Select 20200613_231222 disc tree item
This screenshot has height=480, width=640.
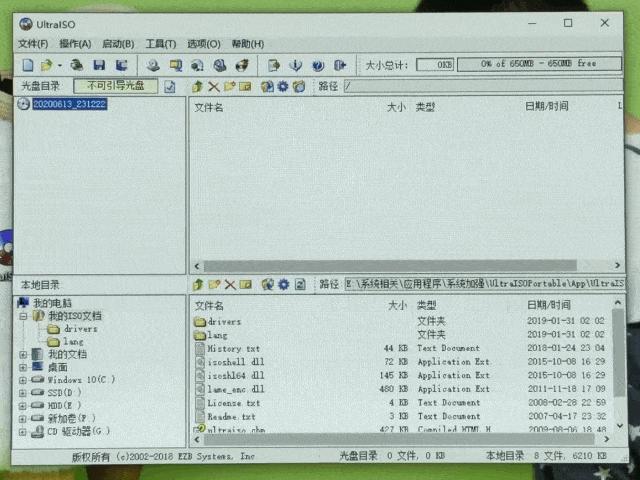[70, 104]
